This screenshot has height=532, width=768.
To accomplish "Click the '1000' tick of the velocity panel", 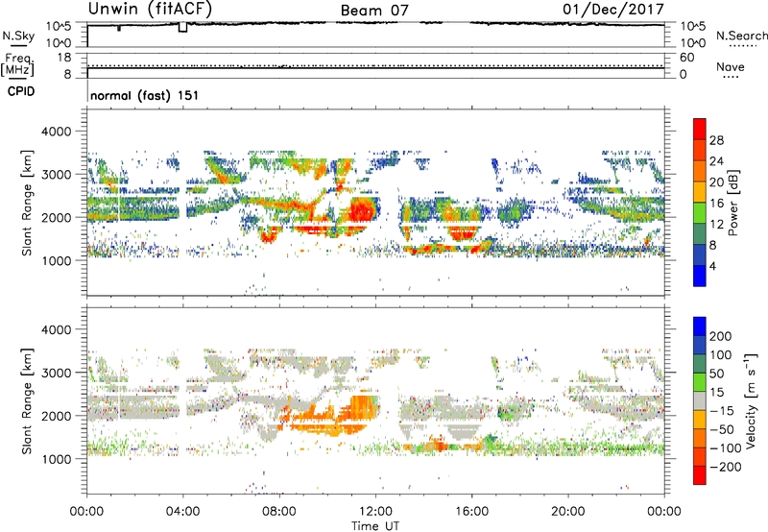I will 56,459.
